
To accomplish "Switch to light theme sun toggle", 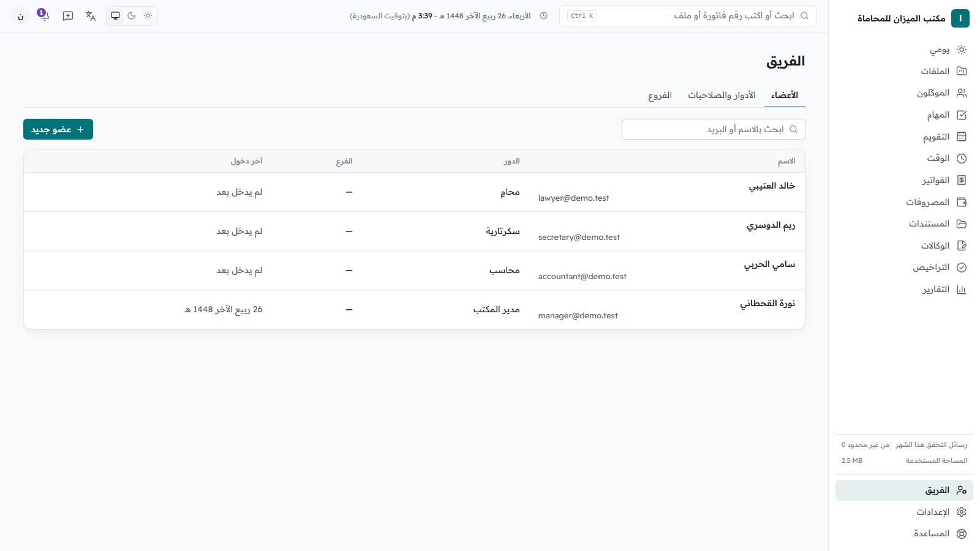I will (148, 16).
